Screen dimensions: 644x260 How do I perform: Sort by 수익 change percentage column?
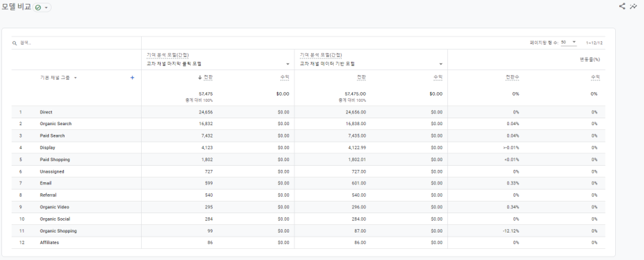(x=596, y=77)
